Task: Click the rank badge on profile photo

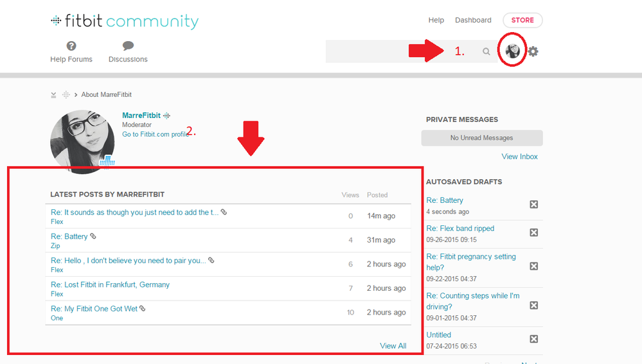Action: tap(107, 160)
